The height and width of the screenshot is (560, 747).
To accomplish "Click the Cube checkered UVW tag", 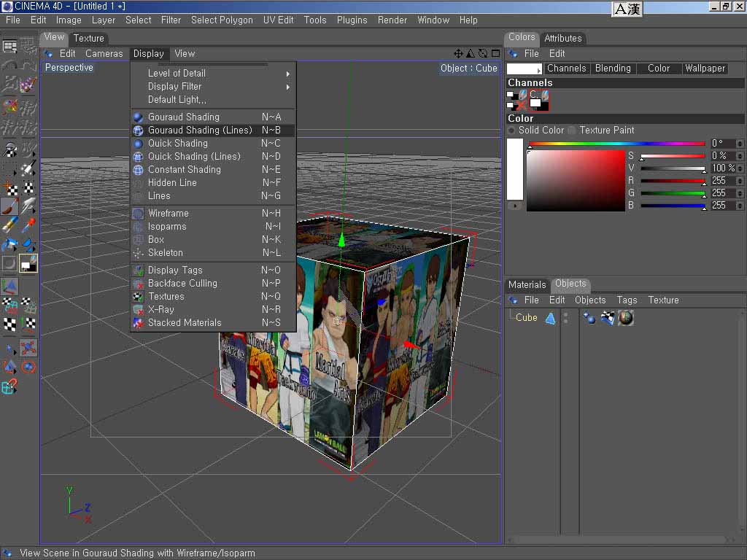I will (608, 318).
